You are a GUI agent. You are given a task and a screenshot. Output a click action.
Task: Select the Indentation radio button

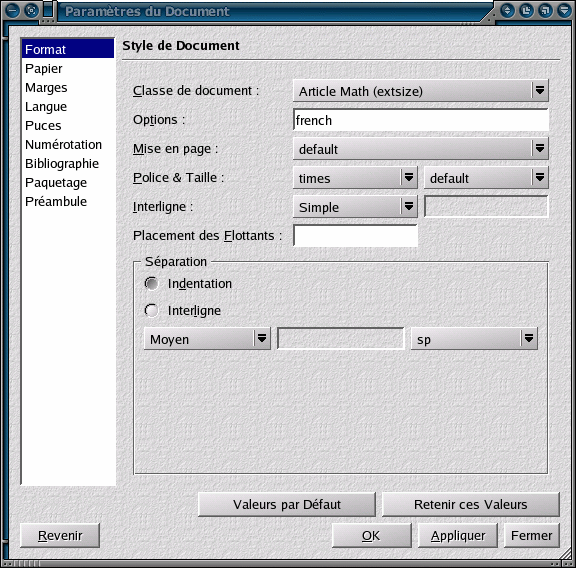click(x=151, y=284)
